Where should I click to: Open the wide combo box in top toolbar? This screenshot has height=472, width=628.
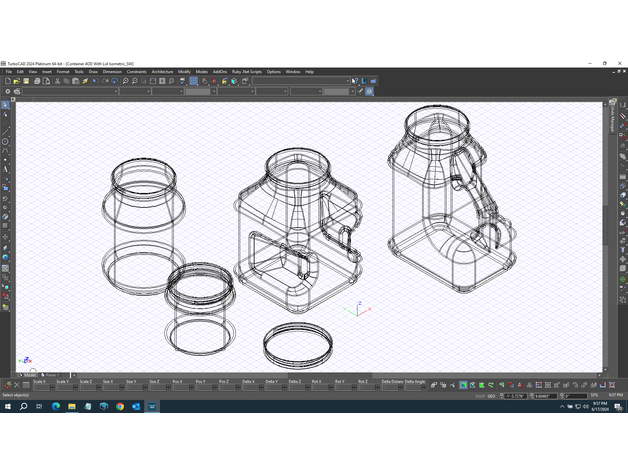coord(300,81)
